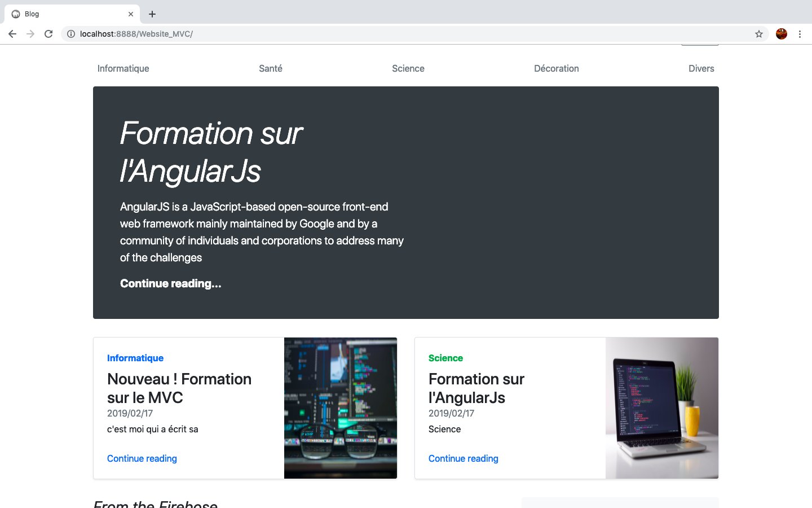812x508 pixels.
Task: Open the Divers category
Action: [x=701, y=68]
